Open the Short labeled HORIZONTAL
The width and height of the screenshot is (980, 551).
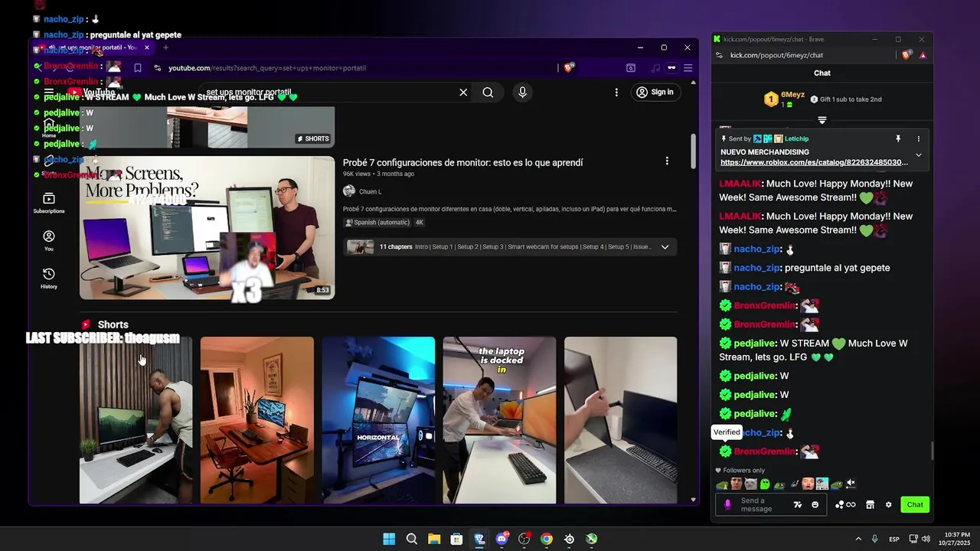tap(378, 420)
